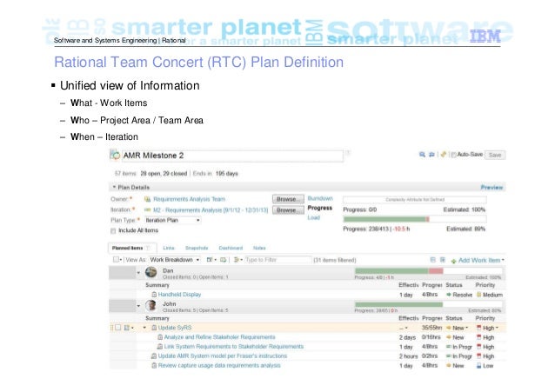
Task: Open the Notes tab
Action: point(259,248)
